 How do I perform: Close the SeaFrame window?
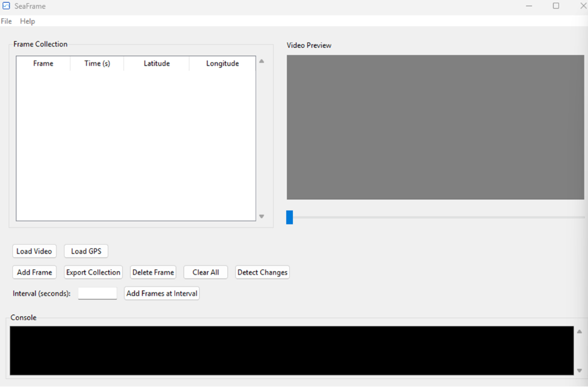pyautogui.click(x=584, y=6)
